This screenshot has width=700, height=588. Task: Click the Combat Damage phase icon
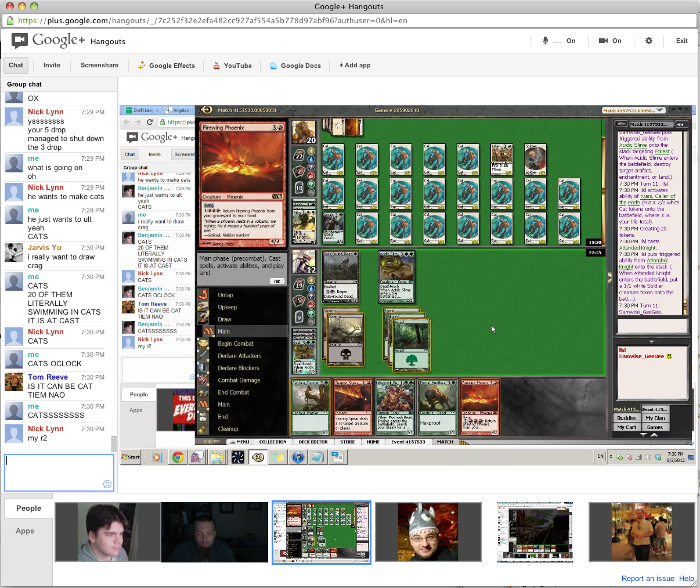pyautogui.click(x=203, y=380)
